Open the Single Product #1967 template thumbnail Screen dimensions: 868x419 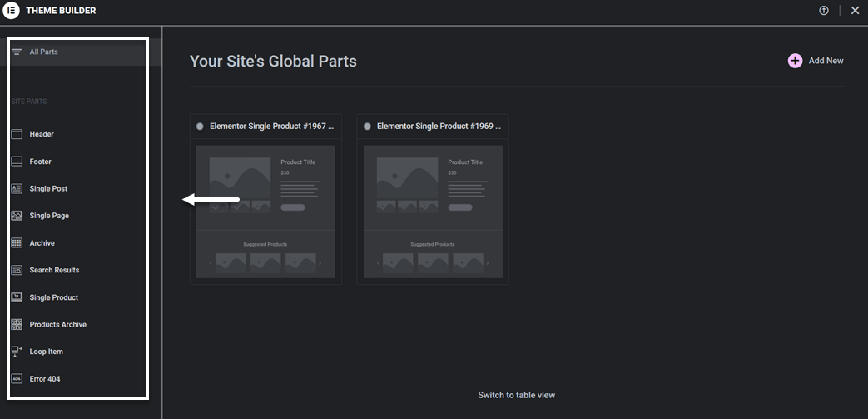[x=265, y=212]
